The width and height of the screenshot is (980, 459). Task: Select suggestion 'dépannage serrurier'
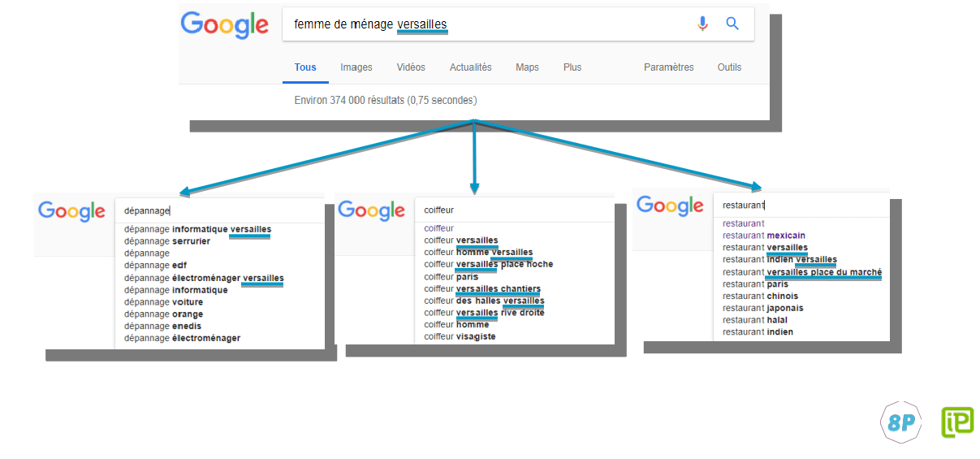click(x=167, y=241)
